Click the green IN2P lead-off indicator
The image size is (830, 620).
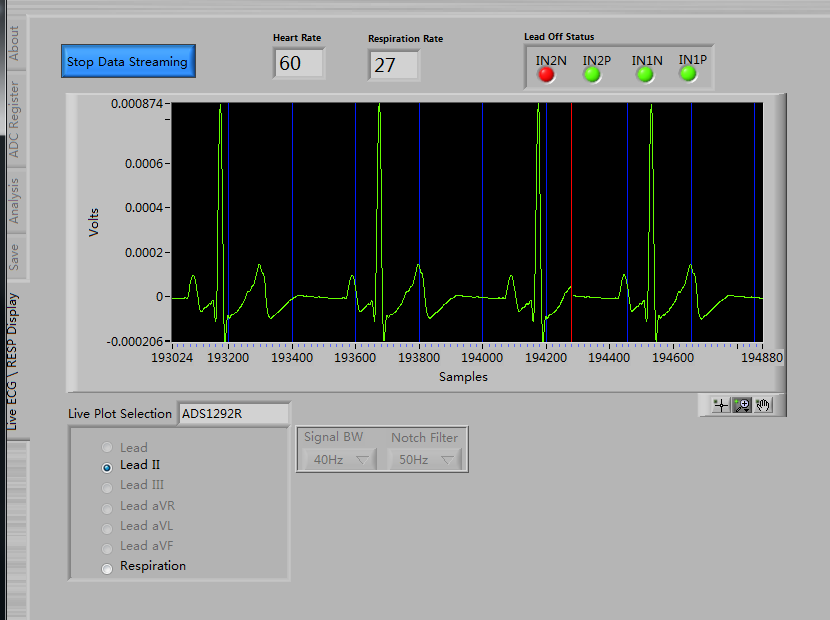click(592, 75)
